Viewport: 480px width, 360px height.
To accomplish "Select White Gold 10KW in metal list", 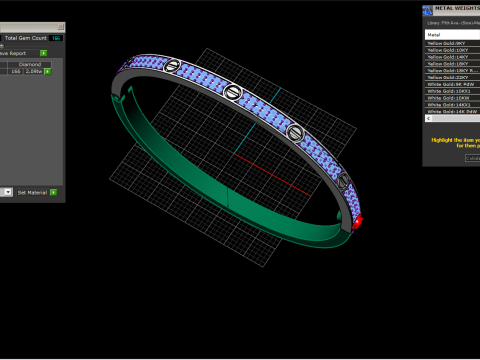I will click(x=452, y=98).
